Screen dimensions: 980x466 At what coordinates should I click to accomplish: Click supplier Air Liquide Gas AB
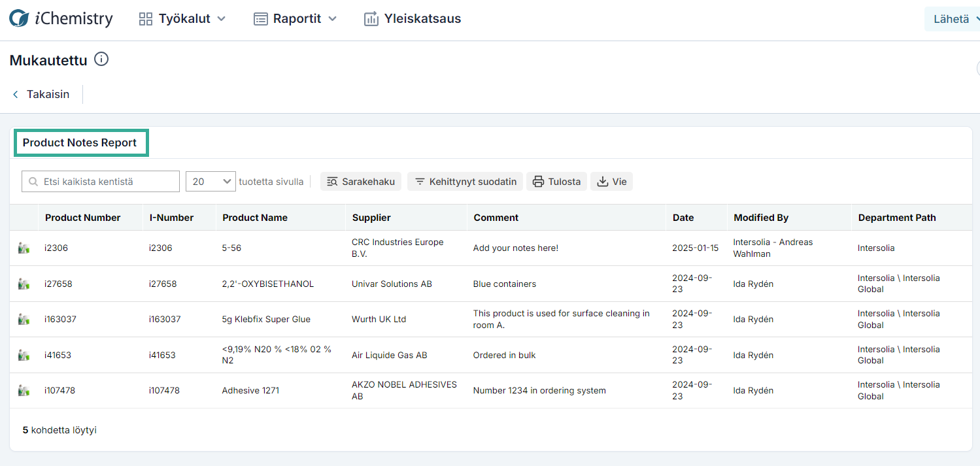point(390,355)
